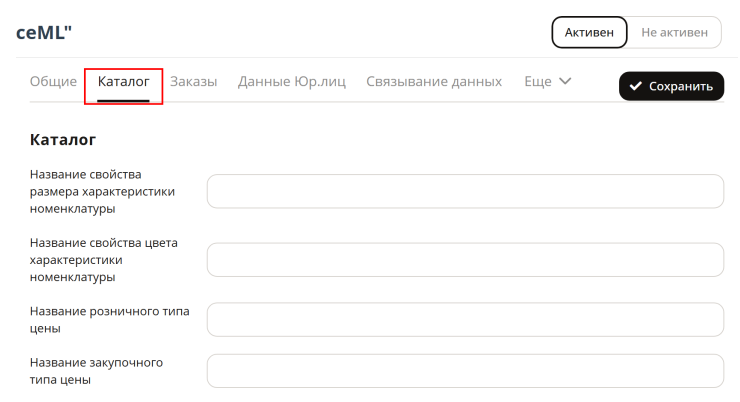Open the Заказы tab
Screen dimensions: 740x402
pyautogui.click(x=193, y=82)
